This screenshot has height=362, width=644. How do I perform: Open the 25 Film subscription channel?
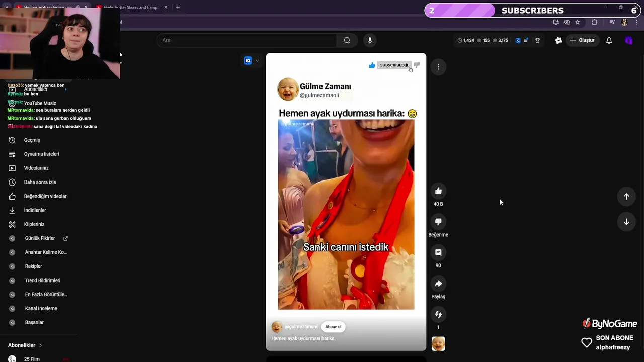click(31, 359)
